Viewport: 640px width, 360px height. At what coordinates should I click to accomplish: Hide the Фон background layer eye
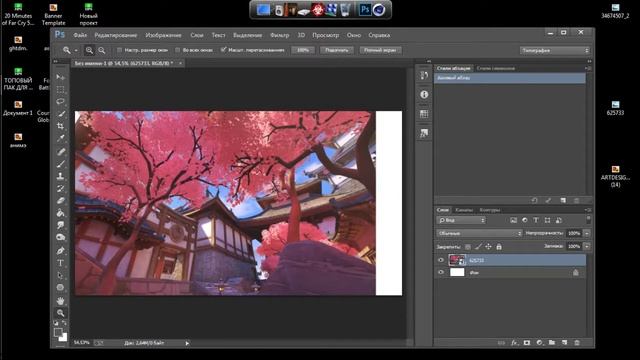(441, 272)
